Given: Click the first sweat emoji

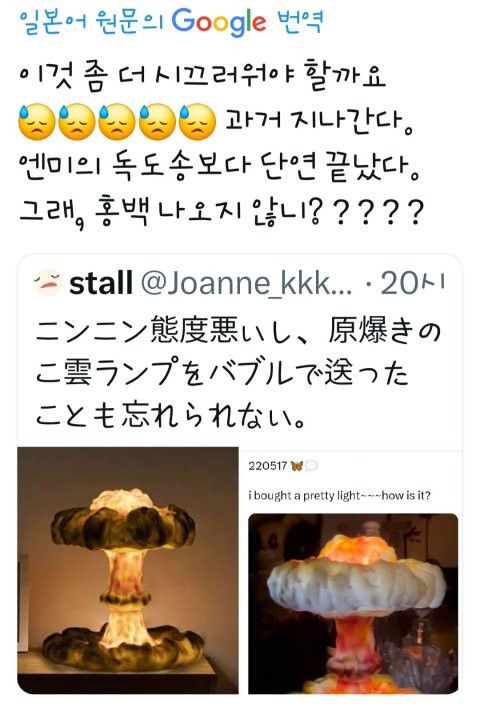Looking at the screenshot, I should coord(37,122).
